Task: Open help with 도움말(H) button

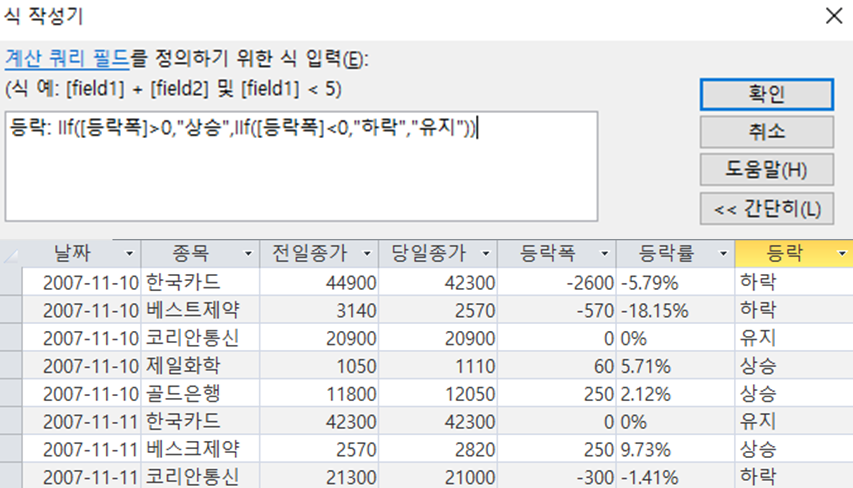Action: [766, 170]
